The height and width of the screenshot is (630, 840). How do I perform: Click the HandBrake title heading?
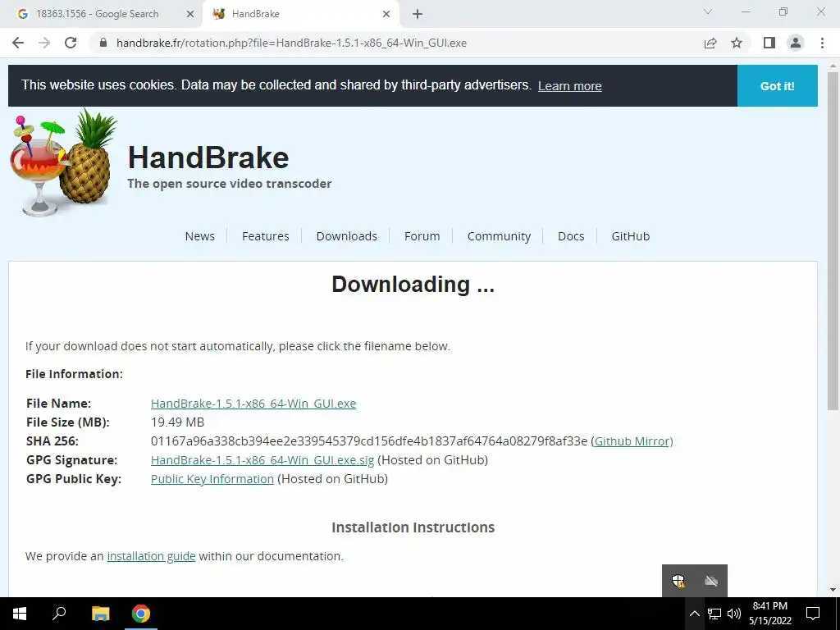point(208,157)
